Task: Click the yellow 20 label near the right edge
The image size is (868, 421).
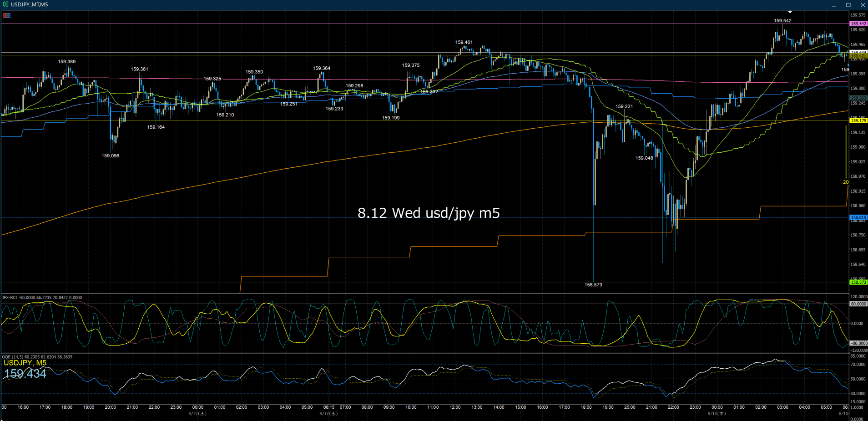Action: [x=846, y=182]
